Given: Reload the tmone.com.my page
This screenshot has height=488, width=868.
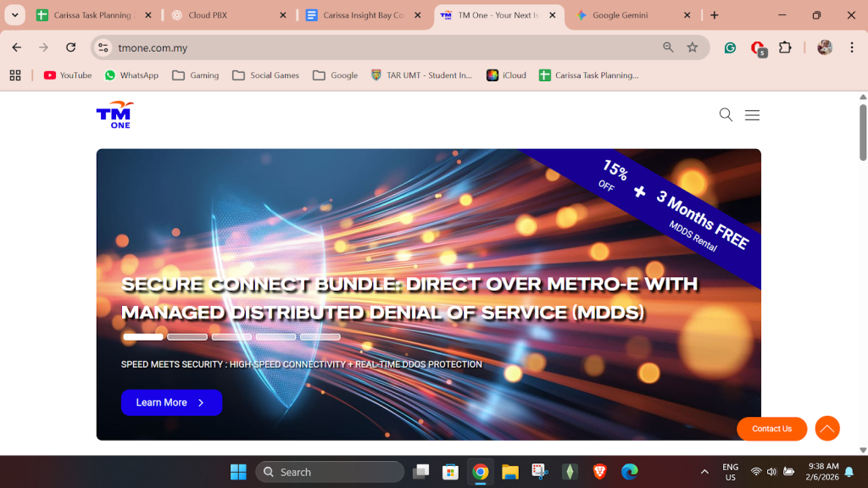Looking at the screenshot, I should pyautogui.click(x=71, y=47).
